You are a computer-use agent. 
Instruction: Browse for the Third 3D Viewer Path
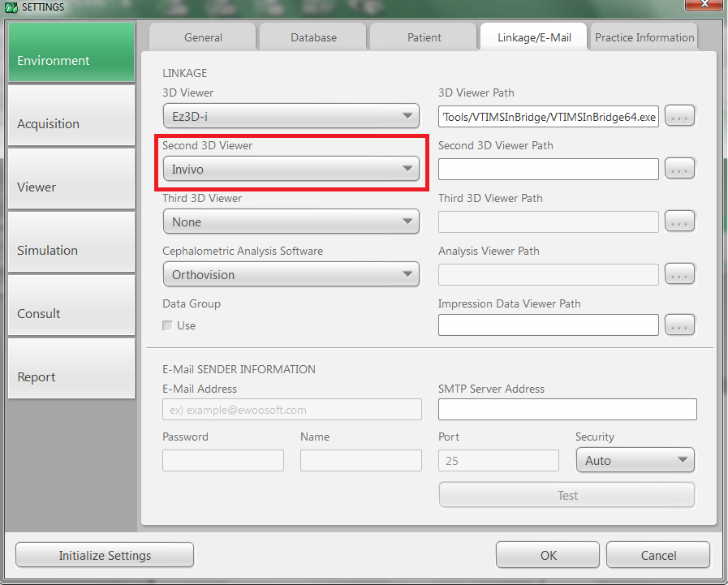pyautogui.click(x=679, y=222)
